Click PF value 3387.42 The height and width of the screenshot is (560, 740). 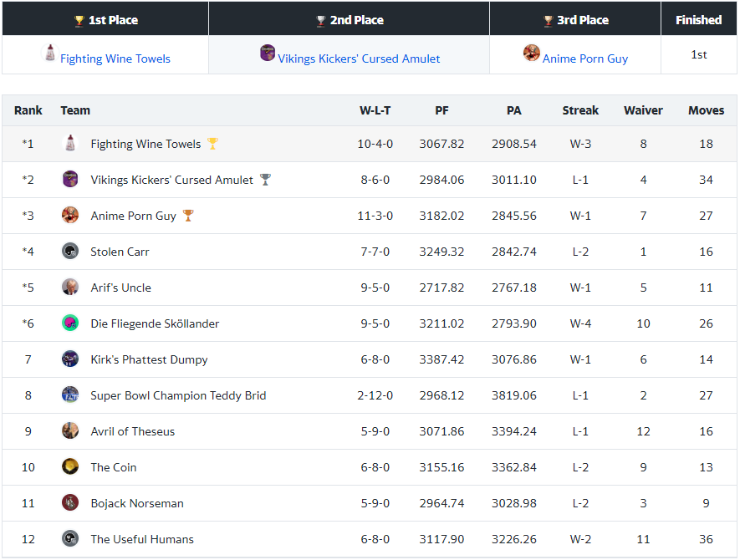pyautogui.click(x=441, y=359)
